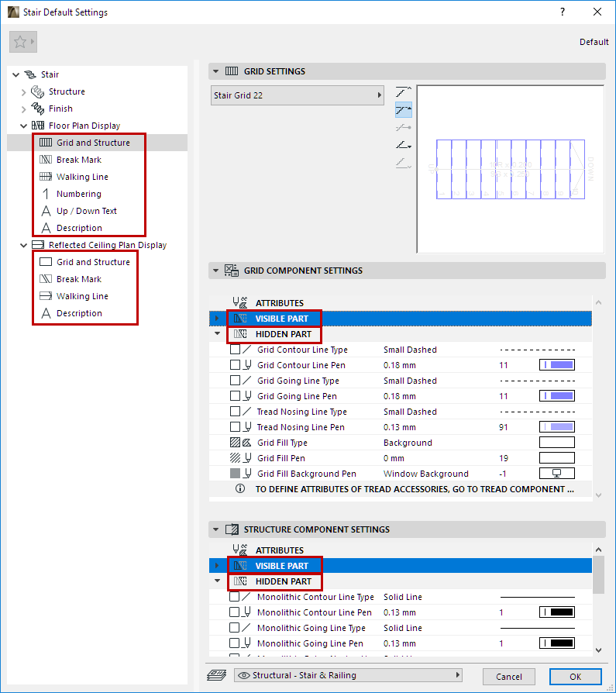This screenshot has width=616, height=693.
Task: Click the Visible Part header in structure component
Action: 281,566
